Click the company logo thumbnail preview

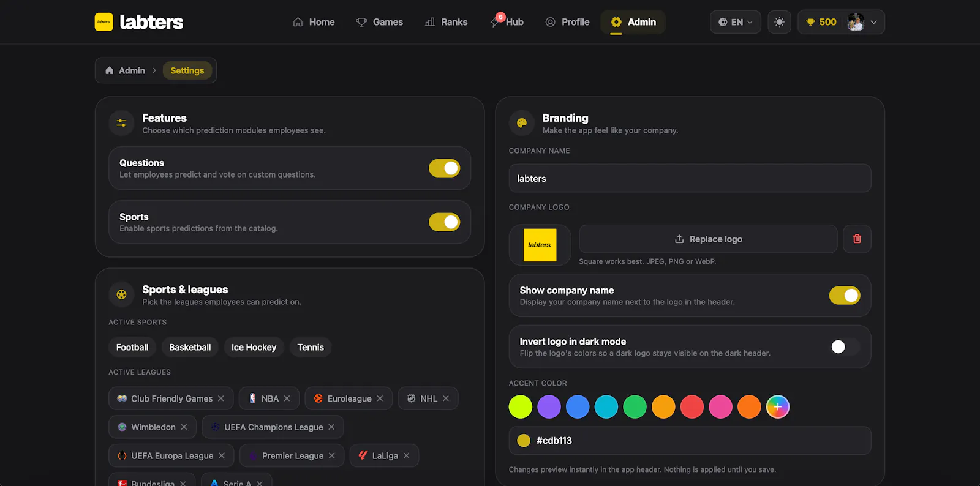pos(540,245)
